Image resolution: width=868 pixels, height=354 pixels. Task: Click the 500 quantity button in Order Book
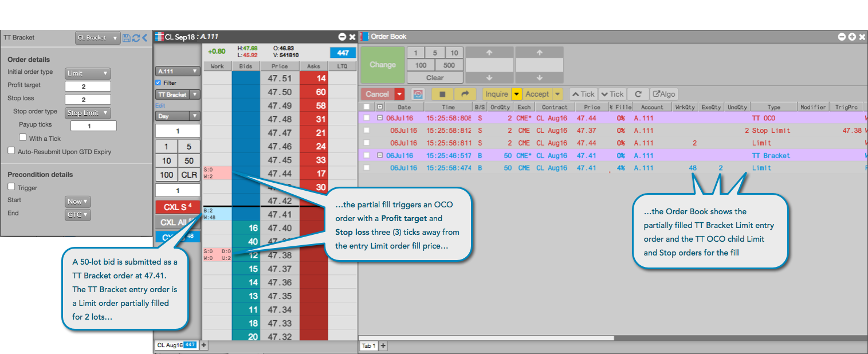pos(449,65)
